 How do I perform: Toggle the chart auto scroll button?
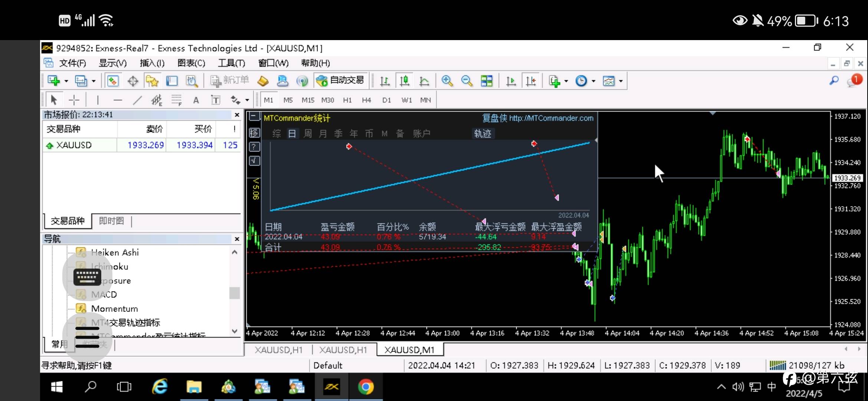point(511,81)
